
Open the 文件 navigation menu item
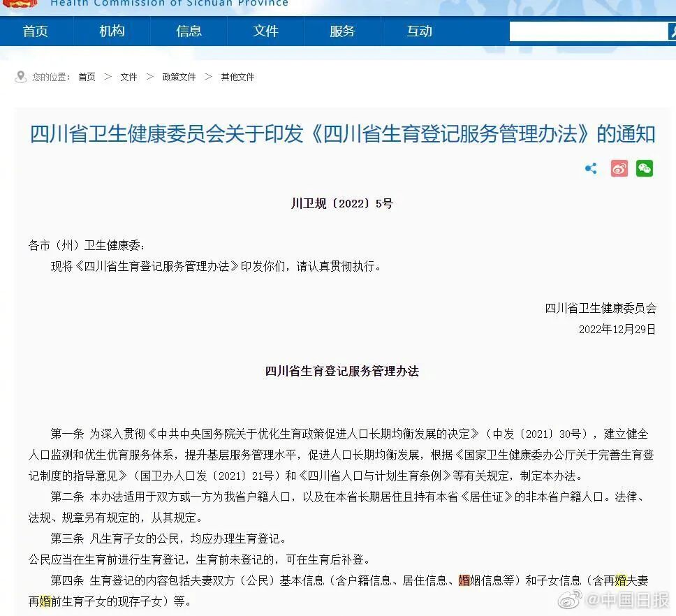tap(265, 31)
